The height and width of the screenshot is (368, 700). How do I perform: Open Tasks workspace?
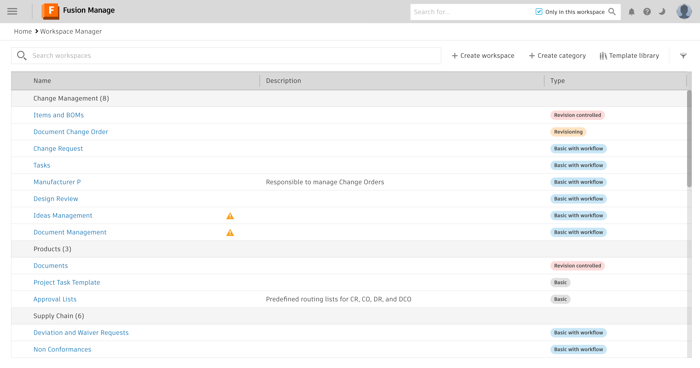pos(42,165)
